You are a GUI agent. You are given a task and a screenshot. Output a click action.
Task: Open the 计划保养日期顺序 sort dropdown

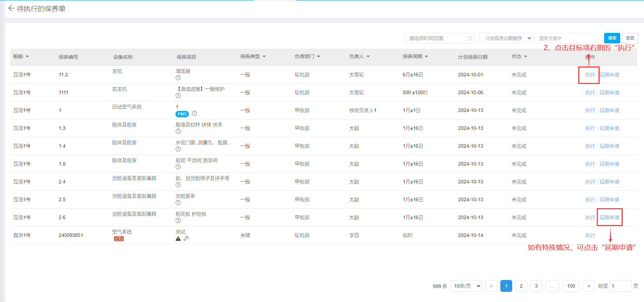tap(506, 38)
